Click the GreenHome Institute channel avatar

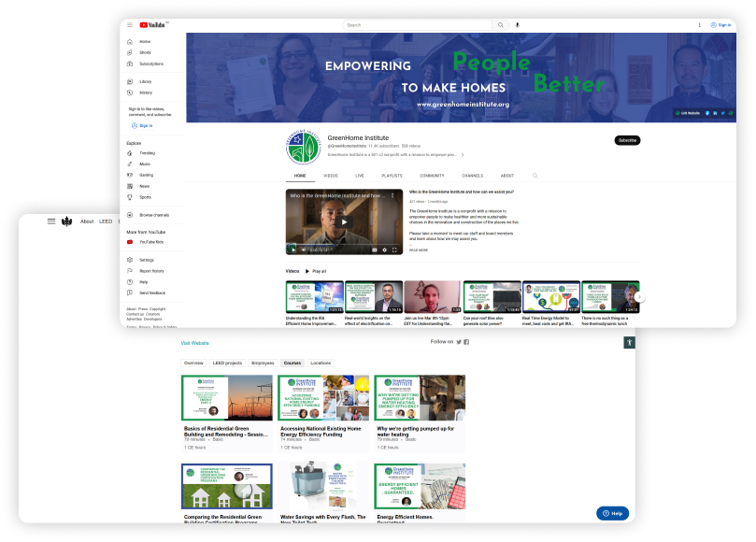304,147
